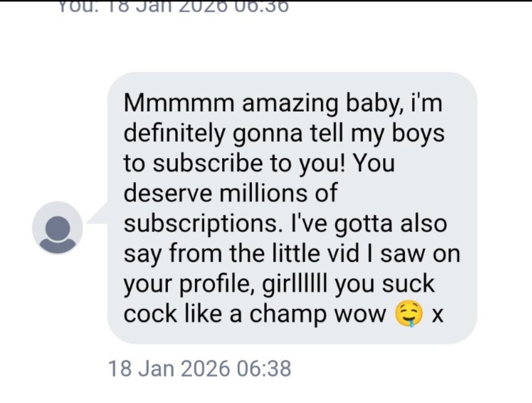Image resolution: width=532 pixels, height=403 pixels.
Task: Open the sender's default avatar icon
Action: [x=57, y=228]
